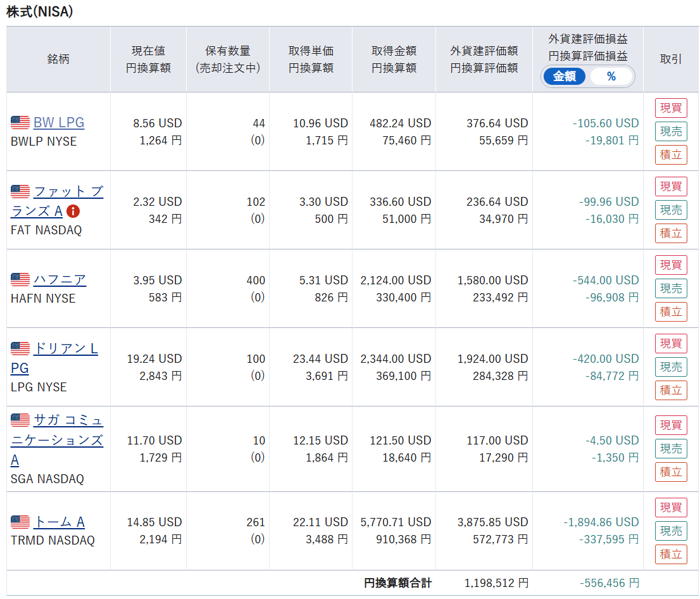The height and width of the screenshot is (599, 700).
Task: Click the 株式(NISA) section heading
Action: [40, 11]
